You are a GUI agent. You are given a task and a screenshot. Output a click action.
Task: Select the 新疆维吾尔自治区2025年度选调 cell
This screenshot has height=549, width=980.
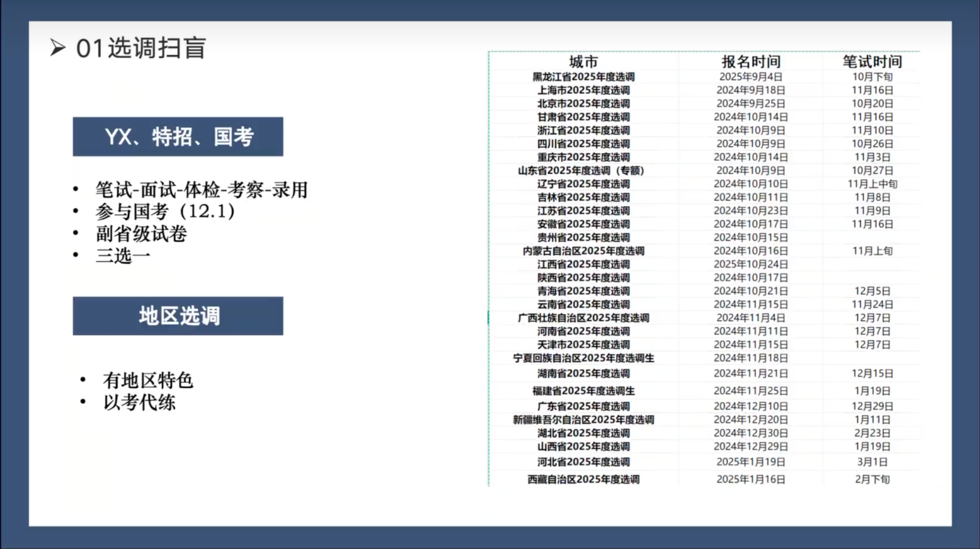pyautogui.click(x=583, y=420)
